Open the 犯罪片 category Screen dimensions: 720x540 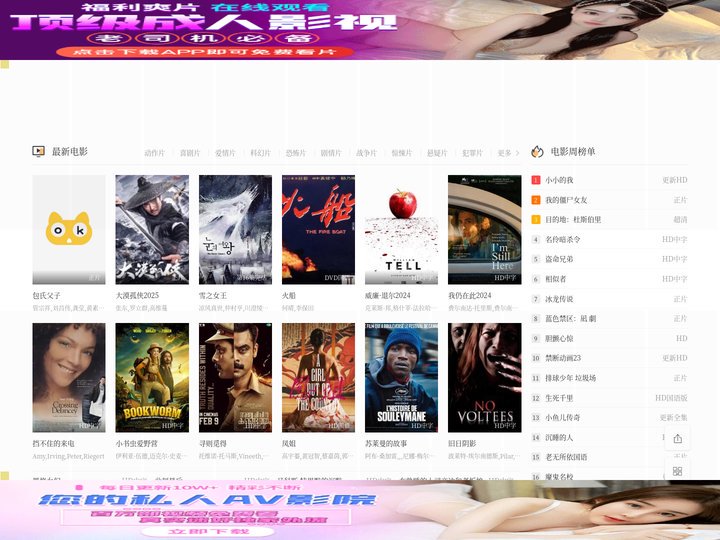pyautogui.click(x=472, y=153)
